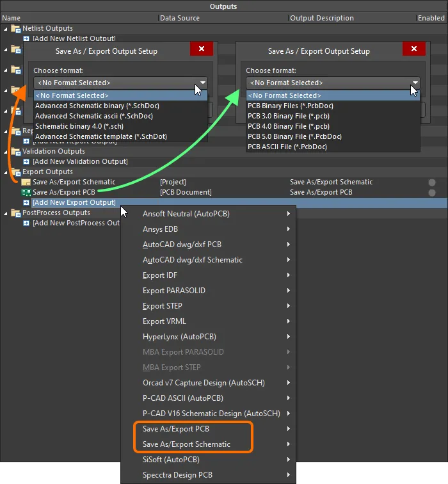Image resolution: width=448 pixels, height=484 pixels.
Task: Click the Validation Outputs folder icon
Action: (15, 151)
